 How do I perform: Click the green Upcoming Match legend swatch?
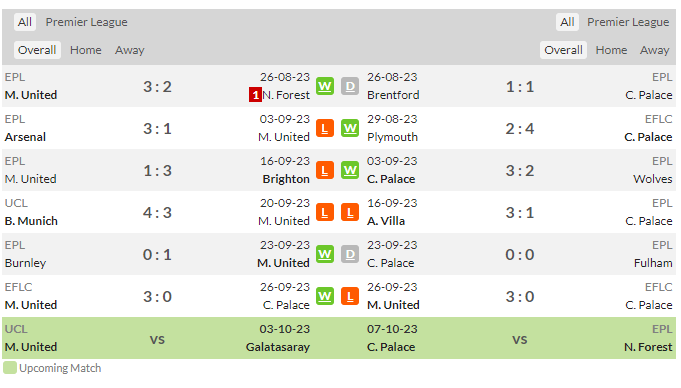click(x=10, y=368)
